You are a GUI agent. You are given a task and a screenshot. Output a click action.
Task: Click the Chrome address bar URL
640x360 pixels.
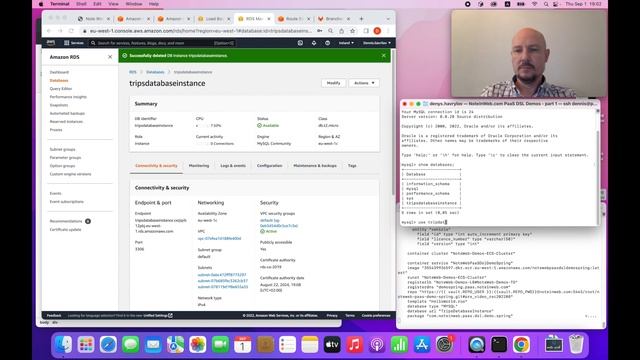pos(201,31)
